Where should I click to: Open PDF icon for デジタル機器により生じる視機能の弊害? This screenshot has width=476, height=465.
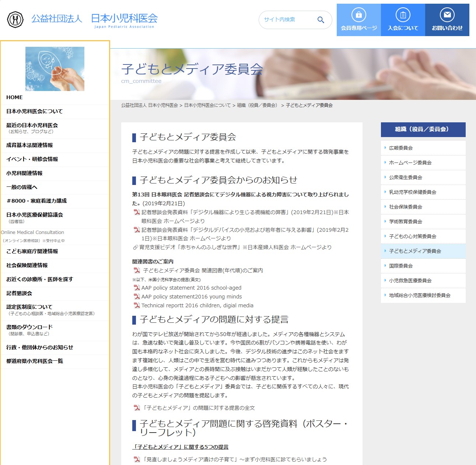[x=137, y=212]
